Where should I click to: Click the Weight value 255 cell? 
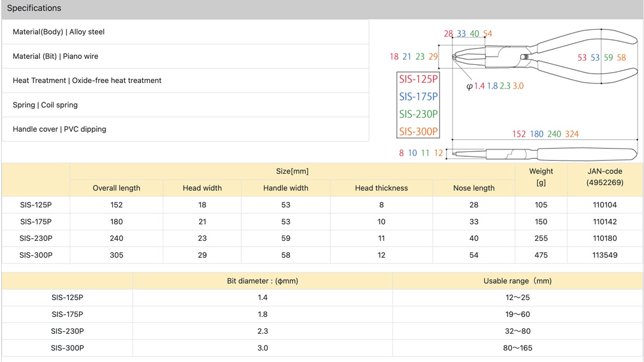coord(541,239)
